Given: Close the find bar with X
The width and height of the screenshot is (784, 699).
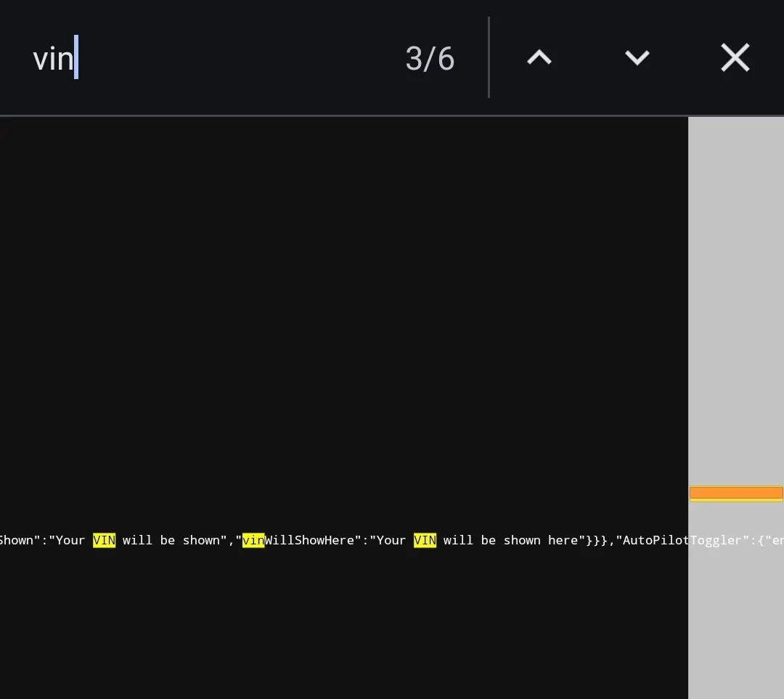Looking at the screenshot, I should tap(735, 57).
